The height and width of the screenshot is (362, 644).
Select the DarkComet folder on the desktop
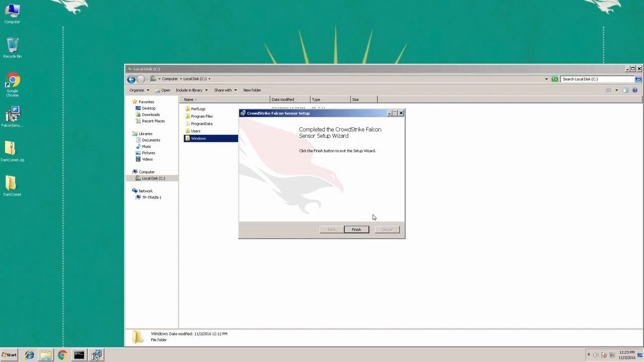pos(12,186)
